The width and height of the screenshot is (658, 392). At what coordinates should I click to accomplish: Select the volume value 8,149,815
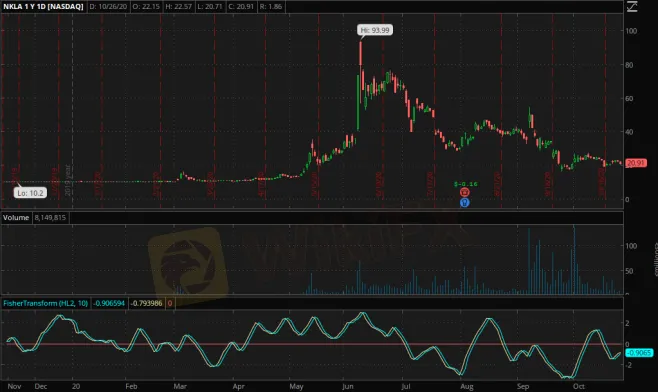pyautogui.click(x=50, y=217)
